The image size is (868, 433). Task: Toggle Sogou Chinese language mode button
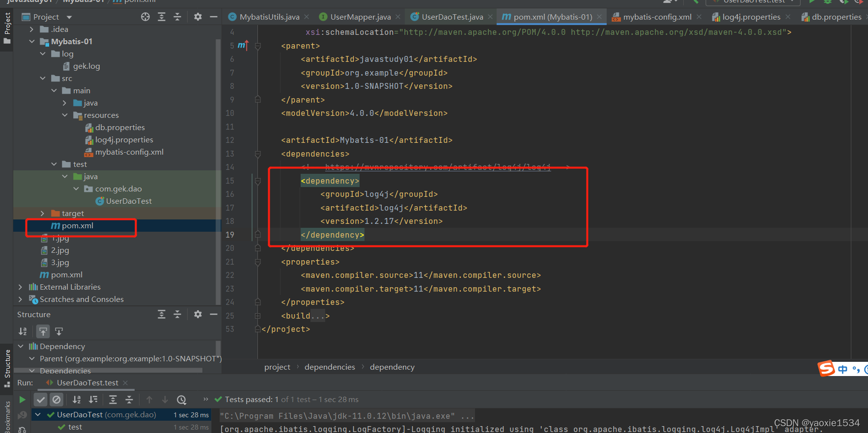(843, 369)
